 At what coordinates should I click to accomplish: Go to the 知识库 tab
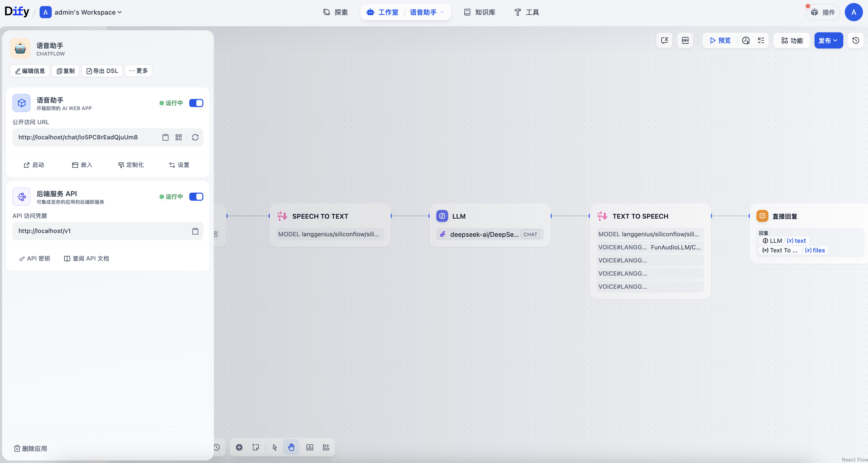[x=479, y=12]
